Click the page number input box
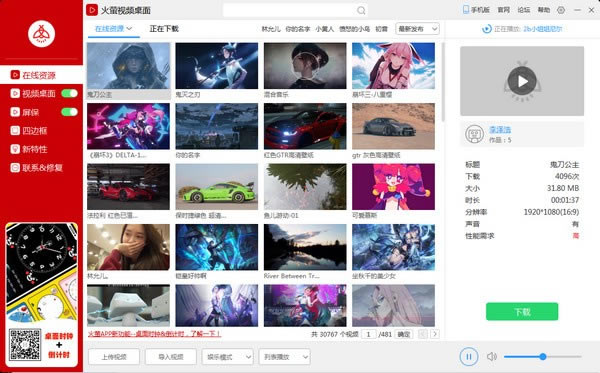Image resolution: width=600 pixels, height=373 pixels. (368, 334)
